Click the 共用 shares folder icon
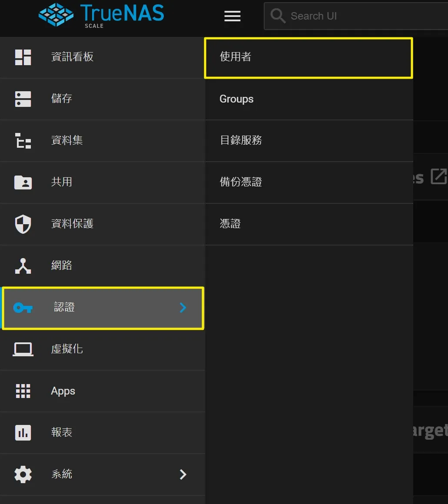This screenshot has height=504, width=448. tap(23, 182)
